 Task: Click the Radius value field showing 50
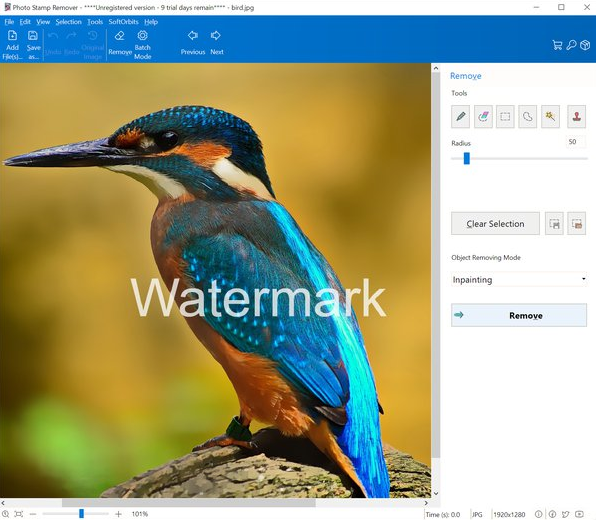point(575,142)
